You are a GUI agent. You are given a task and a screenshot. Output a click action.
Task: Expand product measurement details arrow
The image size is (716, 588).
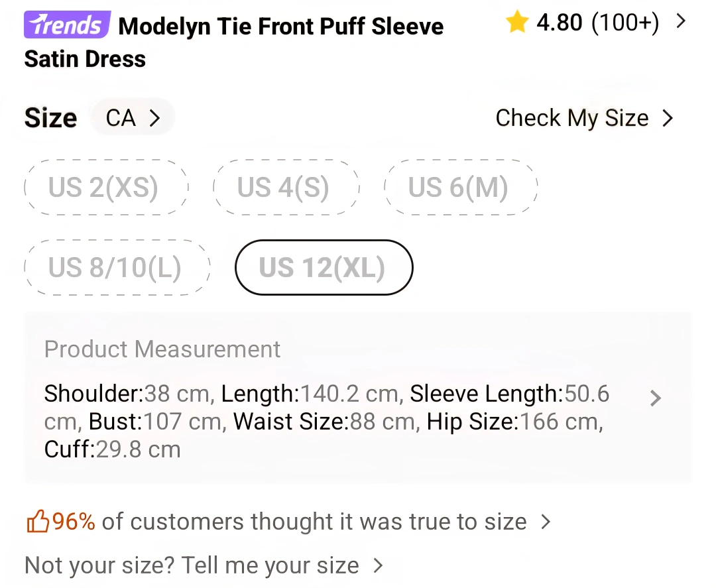click(x=656, y=398)
